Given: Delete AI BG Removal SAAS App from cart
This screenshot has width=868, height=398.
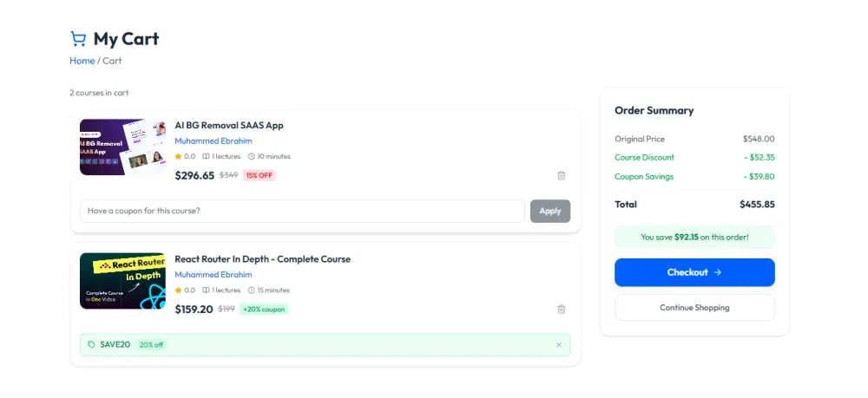Looking at the screenshot, I should click(x=562, y=176).
